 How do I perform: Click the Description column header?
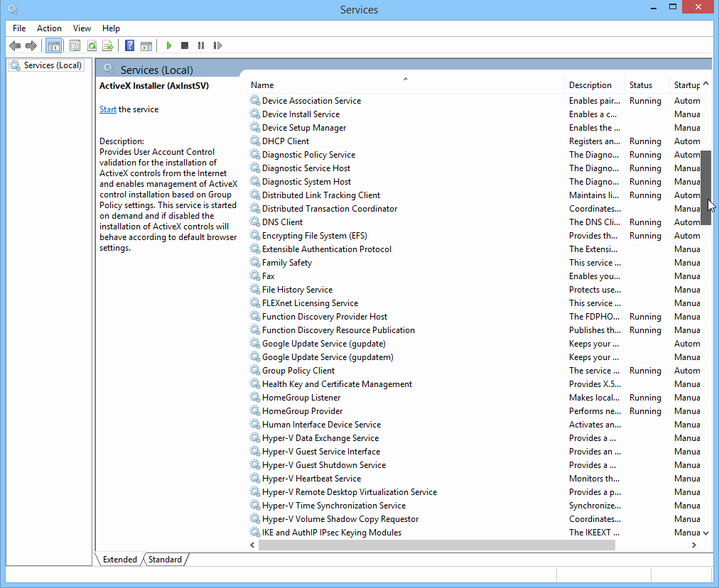(590, 85)
